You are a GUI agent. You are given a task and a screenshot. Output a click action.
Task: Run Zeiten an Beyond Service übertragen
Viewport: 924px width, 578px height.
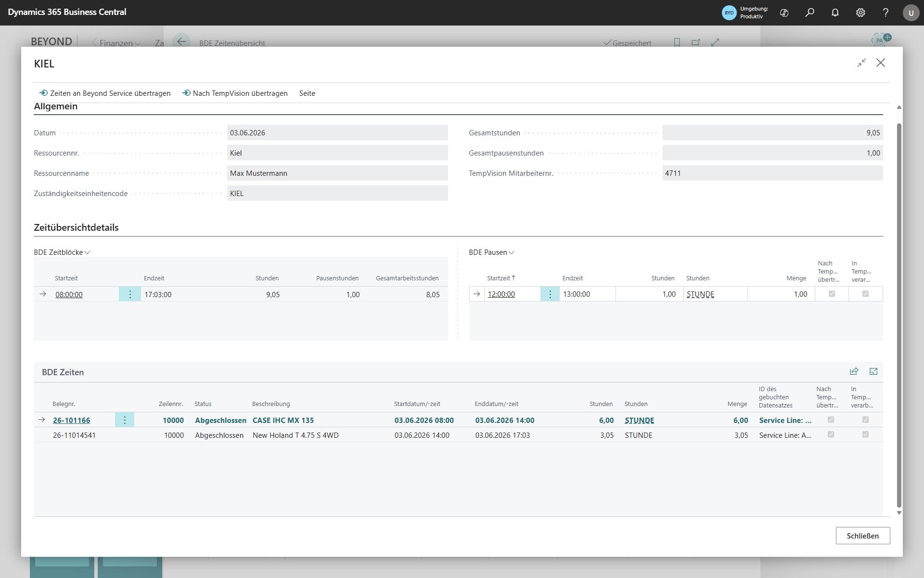pos(104,93)
